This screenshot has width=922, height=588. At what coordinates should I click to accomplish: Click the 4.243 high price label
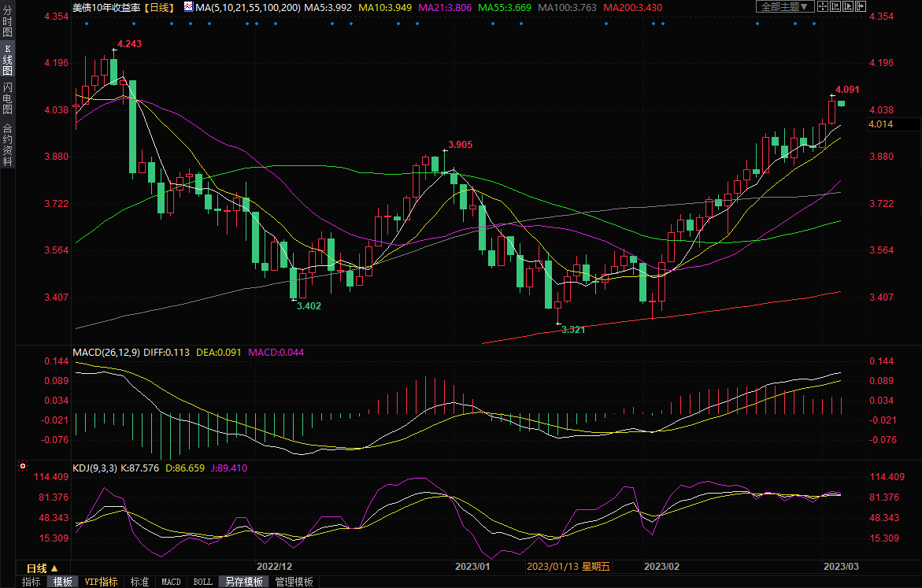129,44
